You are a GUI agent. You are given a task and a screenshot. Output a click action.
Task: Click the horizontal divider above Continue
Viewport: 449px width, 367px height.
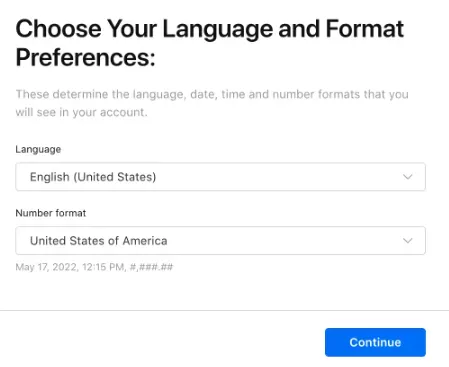tap(224, 311)
